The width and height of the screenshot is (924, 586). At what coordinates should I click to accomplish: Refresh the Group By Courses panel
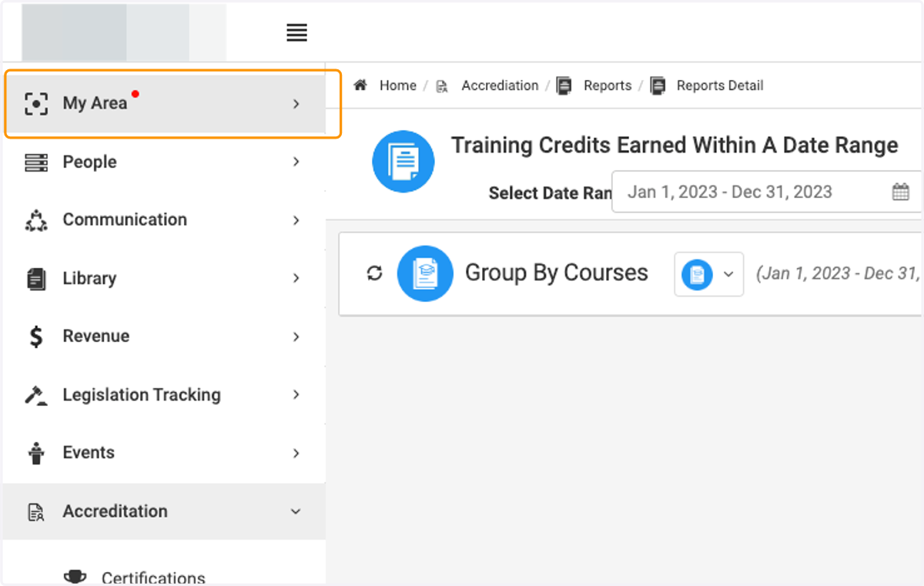pos(374,273)
